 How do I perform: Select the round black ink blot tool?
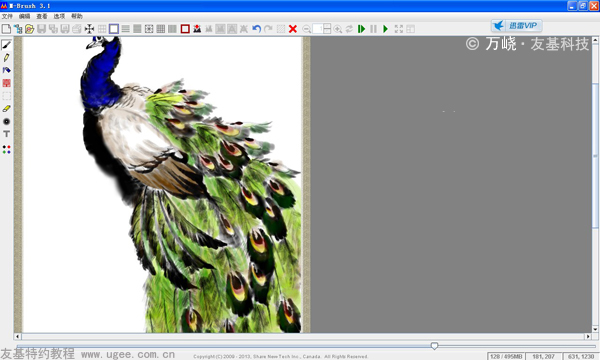[x=7, y=122]
